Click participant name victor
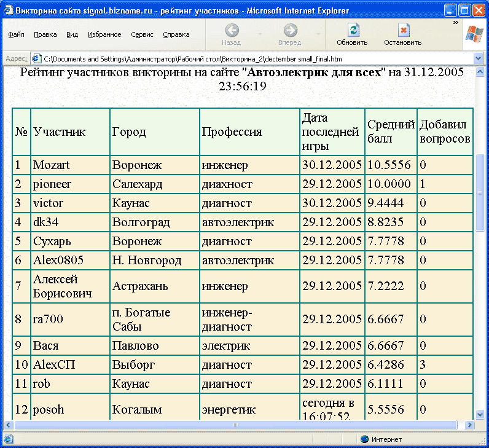 [x=48, y=203]
